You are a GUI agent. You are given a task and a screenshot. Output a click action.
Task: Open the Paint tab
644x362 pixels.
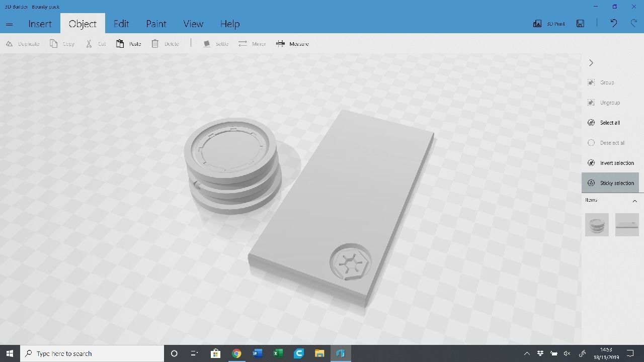pyautogui.click(x=156, y=24)
